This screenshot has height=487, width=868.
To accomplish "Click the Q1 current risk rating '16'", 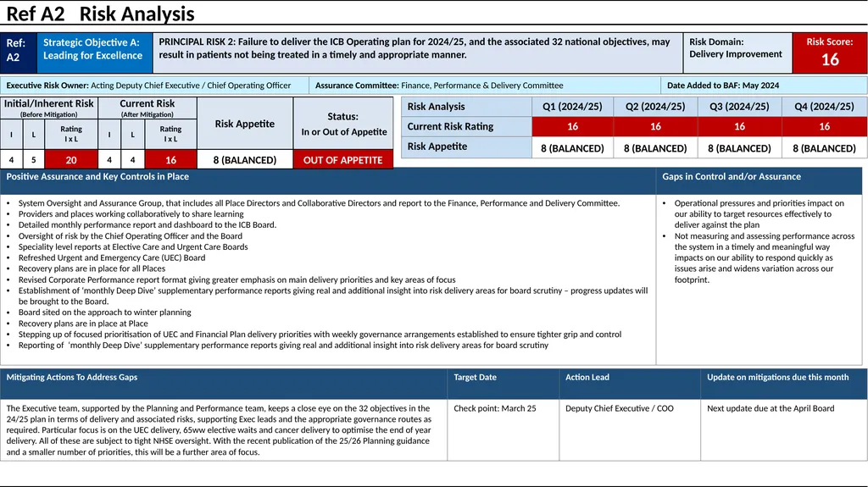I will pos(572,126).
